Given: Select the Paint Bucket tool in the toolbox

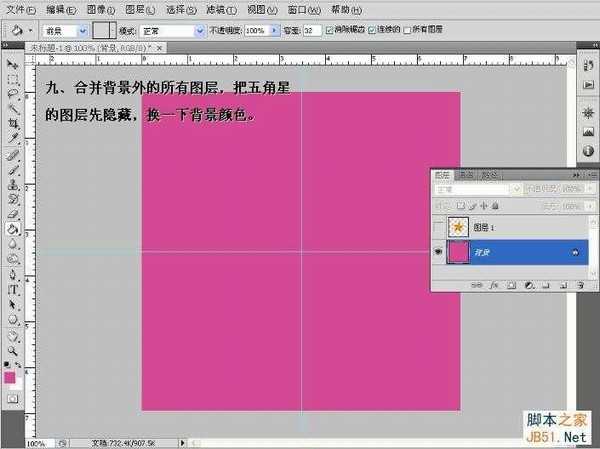Looking at the screenshot, I should (13, 228).
